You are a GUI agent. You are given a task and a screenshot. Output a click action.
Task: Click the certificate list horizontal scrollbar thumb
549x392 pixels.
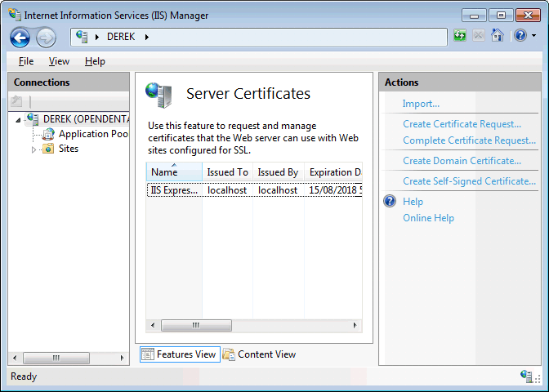[196, 325]
